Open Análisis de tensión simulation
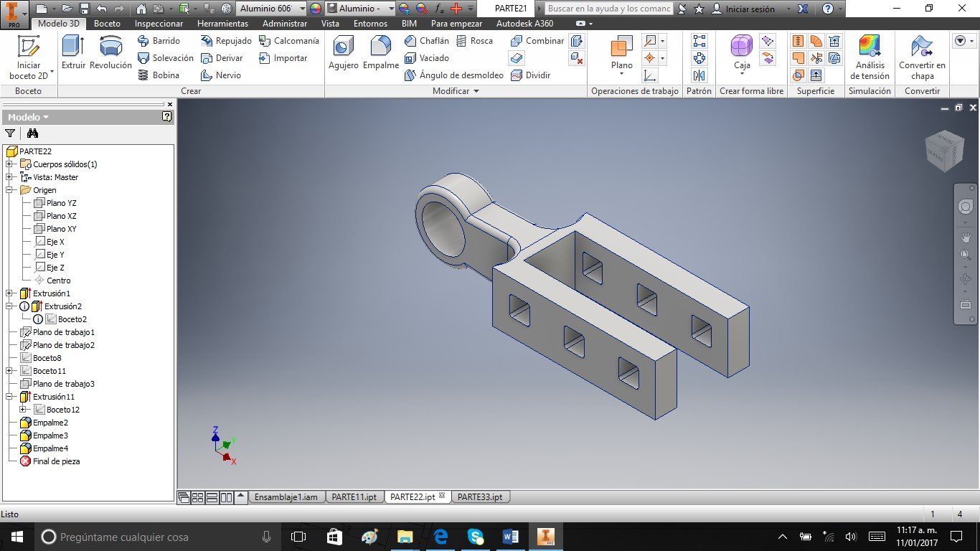The image size is (980, 551). [870, 57]
